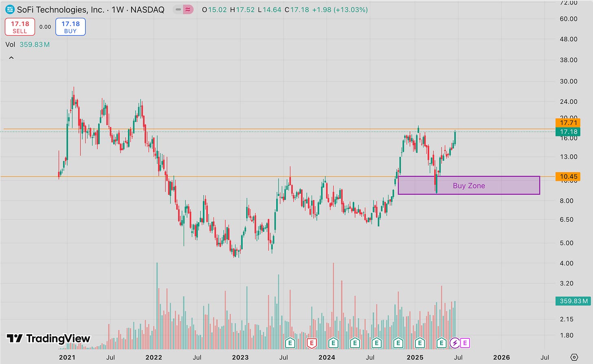This screenshot has width=593, height=364.
Task: Click the TradingView logo
Action: click(x=48, y=339)
